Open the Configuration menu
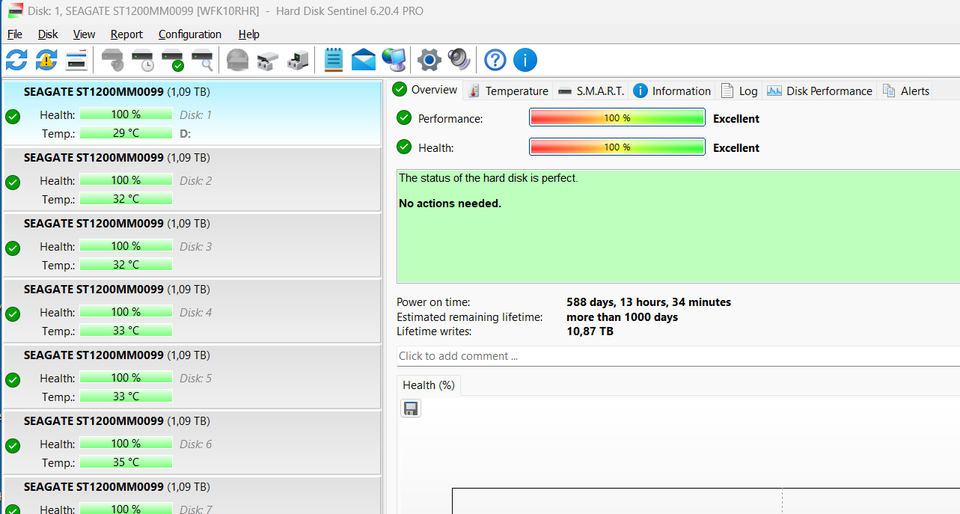The width and height of the screenshot is (960, 514). pos(190,34)
